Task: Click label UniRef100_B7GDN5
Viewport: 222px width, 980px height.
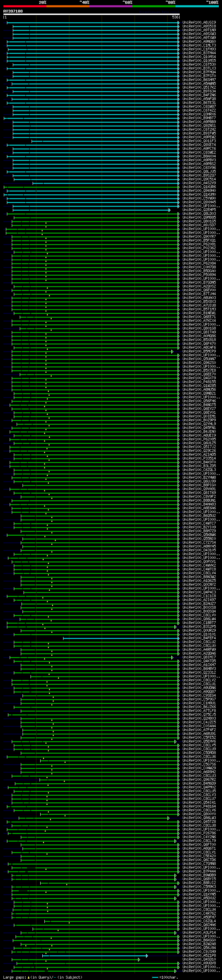Action: (199, 282)
